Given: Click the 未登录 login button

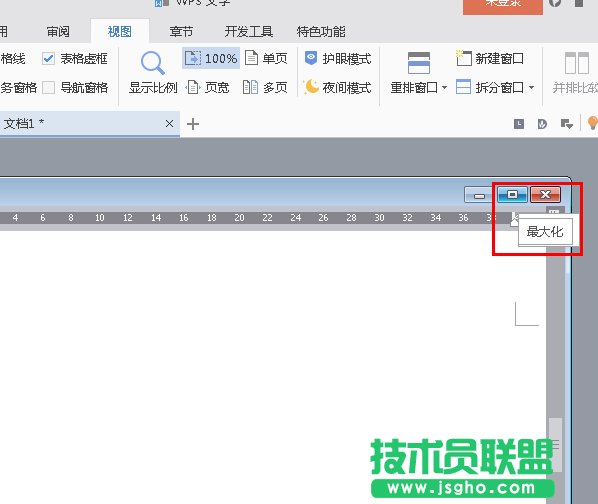Looking at the screenshot, I should 503,5.
